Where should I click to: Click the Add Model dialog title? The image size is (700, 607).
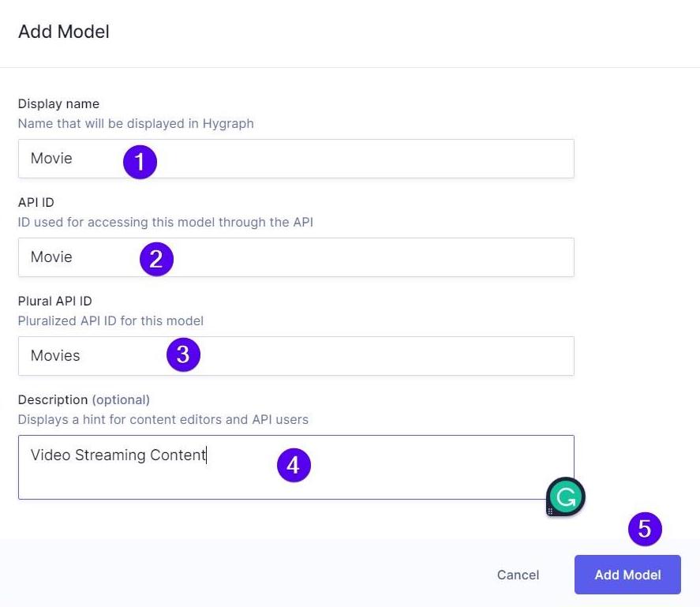(x=63, y=32)
